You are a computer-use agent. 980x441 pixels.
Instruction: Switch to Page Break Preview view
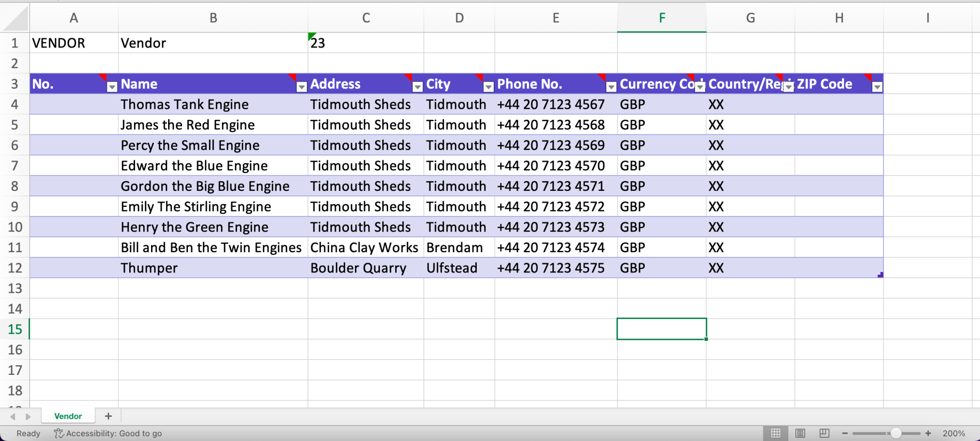824,433
